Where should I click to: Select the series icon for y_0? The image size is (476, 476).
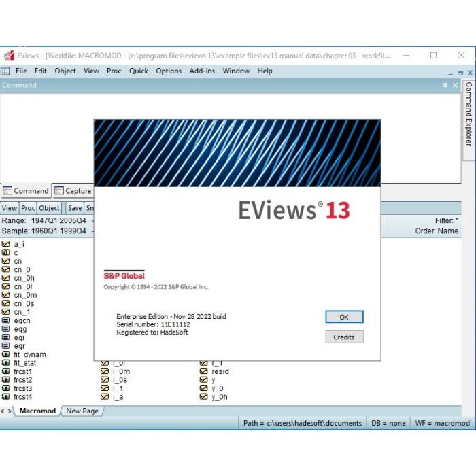[204, 388]
